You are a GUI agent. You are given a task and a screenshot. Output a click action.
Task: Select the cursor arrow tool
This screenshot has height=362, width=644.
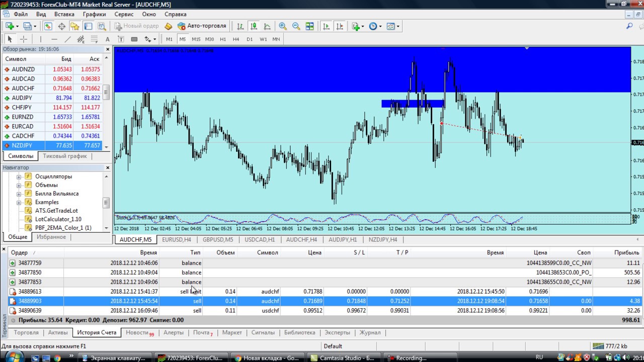(10, 39)
